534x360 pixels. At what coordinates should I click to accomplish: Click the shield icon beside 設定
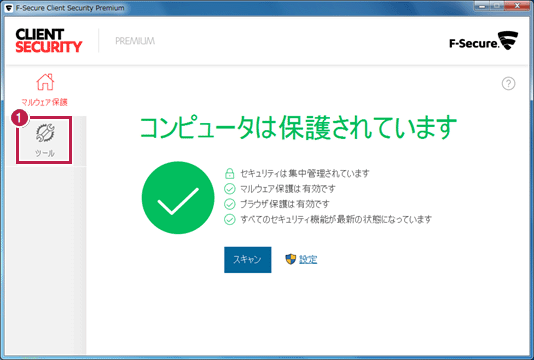point(290,259)
